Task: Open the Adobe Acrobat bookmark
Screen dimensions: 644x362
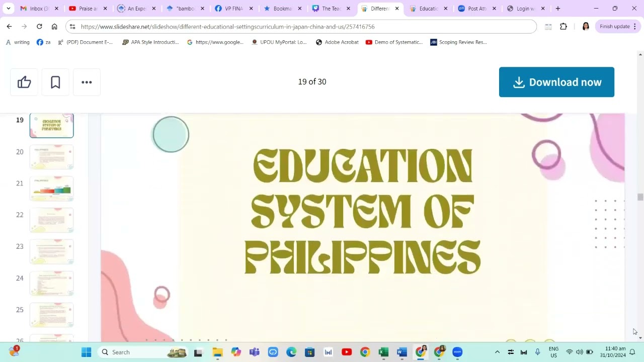Action: [337, 42]
